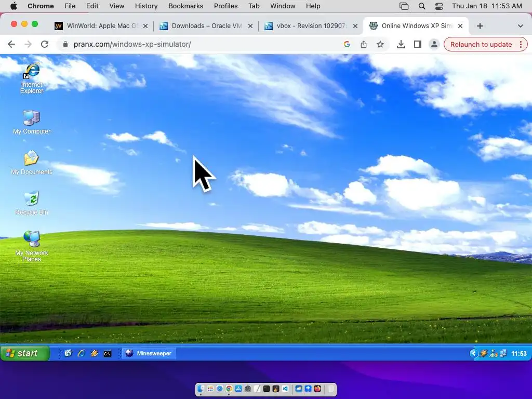Screen dimensions: 532x399
Task: Open the Chrome three-dot menu
Action: (521, 45)
